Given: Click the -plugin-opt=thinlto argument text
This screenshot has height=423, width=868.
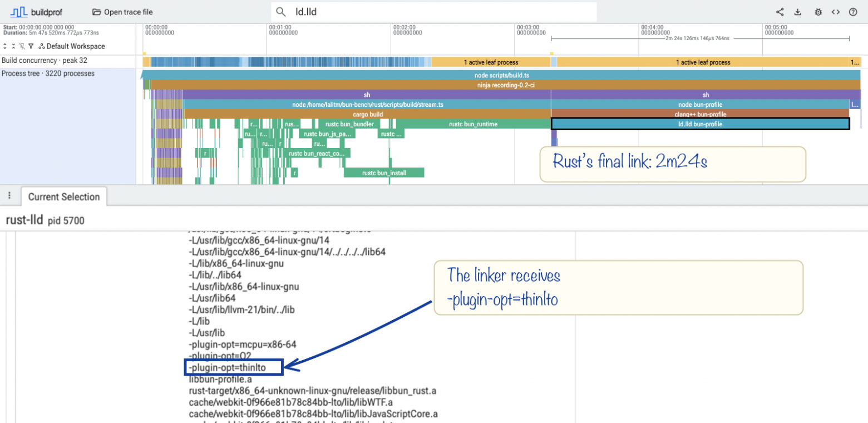Looking at the screenshot, I should (x=228, y=367).
